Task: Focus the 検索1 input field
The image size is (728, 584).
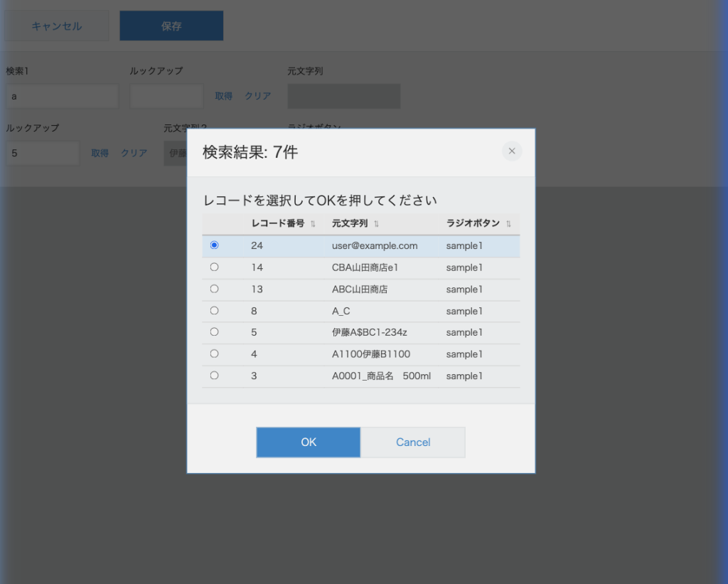Action: point(62,96)
